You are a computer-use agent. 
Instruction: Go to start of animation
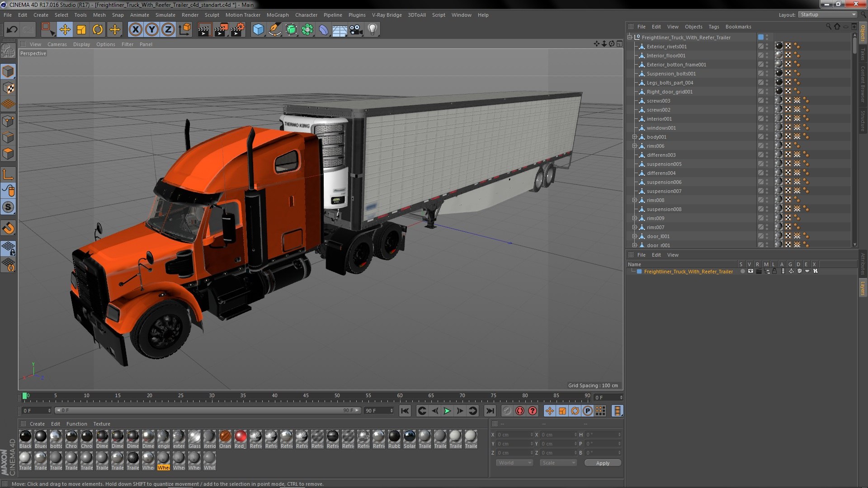(x=405, y=411)
